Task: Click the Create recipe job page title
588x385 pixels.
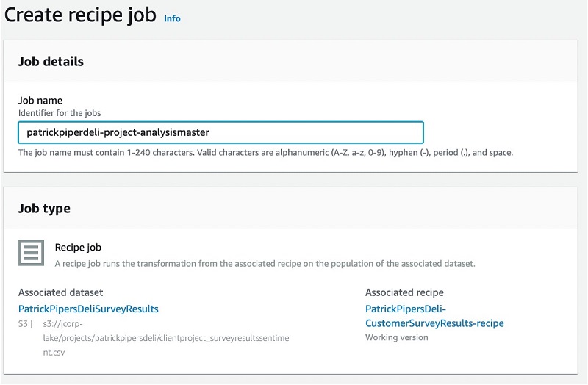Action: (x=80, y=15)
